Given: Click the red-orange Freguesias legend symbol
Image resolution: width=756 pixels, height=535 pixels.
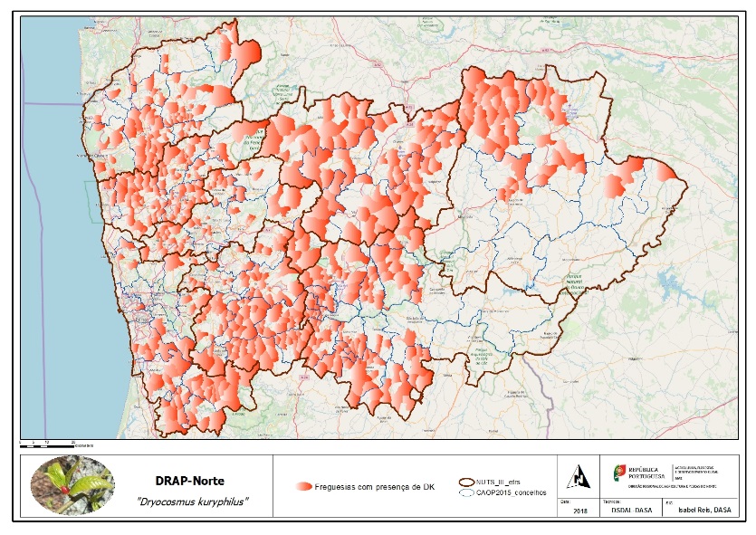Looking at the screenshot, I should [304, 486].
